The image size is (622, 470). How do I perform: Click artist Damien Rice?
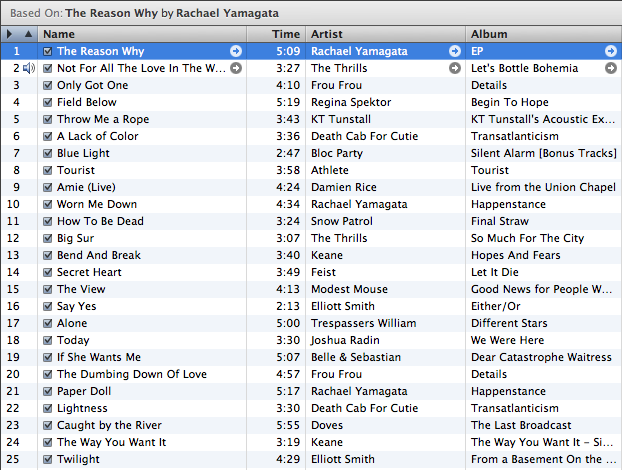pyautogui.click(x=344, y=187)
